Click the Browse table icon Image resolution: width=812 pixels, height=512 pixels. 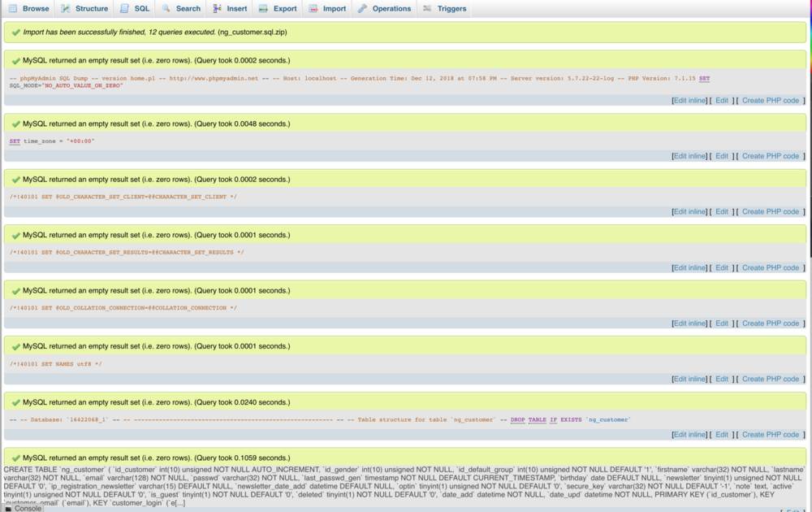(x=13, y=9)
